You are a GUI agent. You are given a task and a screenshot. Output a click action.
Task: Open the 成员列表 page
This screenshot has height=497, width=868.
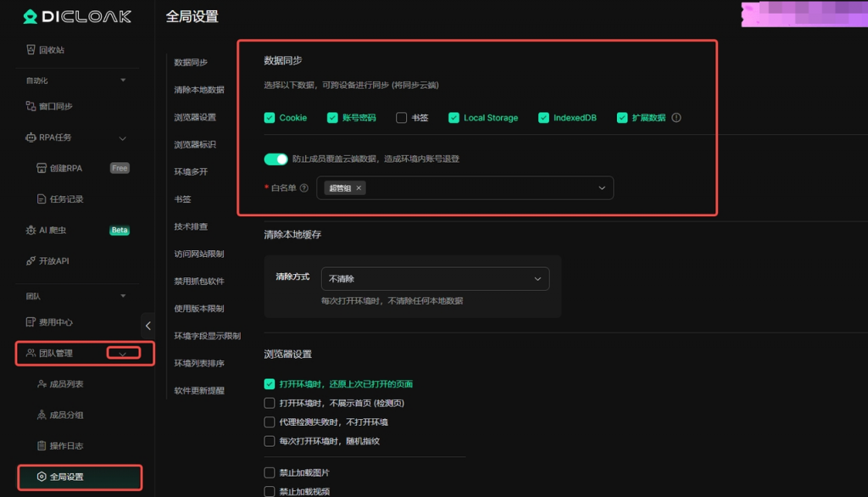66,384
